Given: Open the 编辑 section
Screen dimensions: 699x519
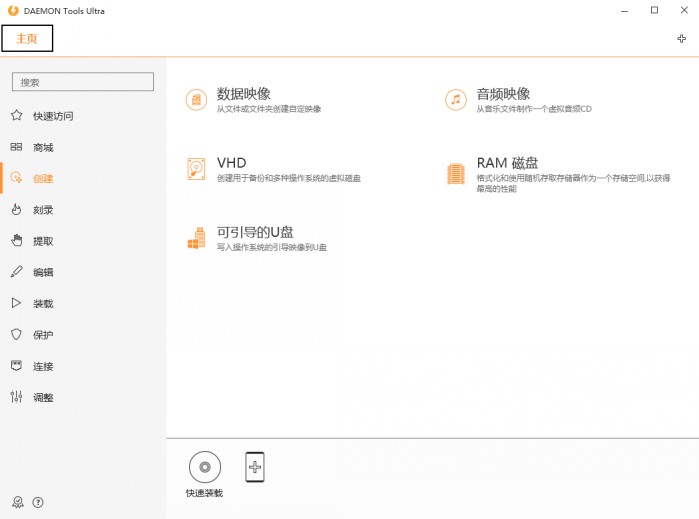Looking at the screenshot, I should pos(43,272).
